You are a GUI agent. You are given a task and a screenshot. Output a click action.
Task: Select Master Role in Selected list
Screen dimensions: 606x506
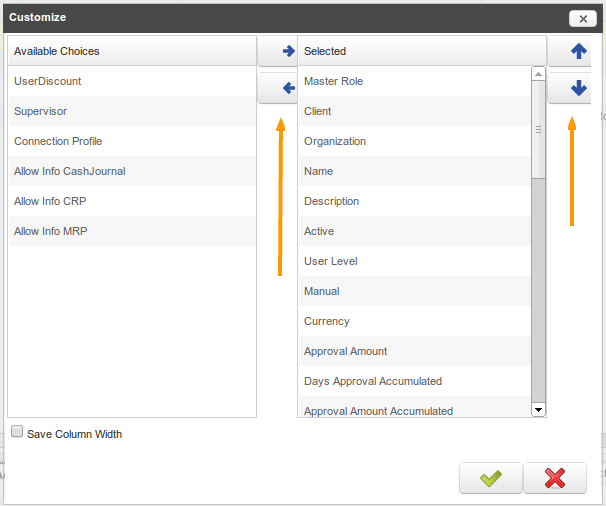click(334, 81)
